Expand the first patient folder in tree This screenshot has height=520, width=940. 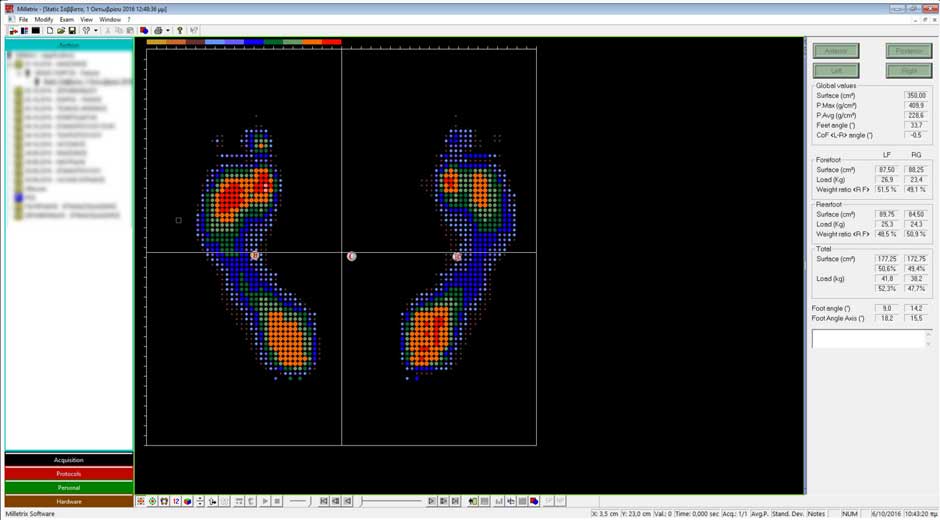click(11, 55)
